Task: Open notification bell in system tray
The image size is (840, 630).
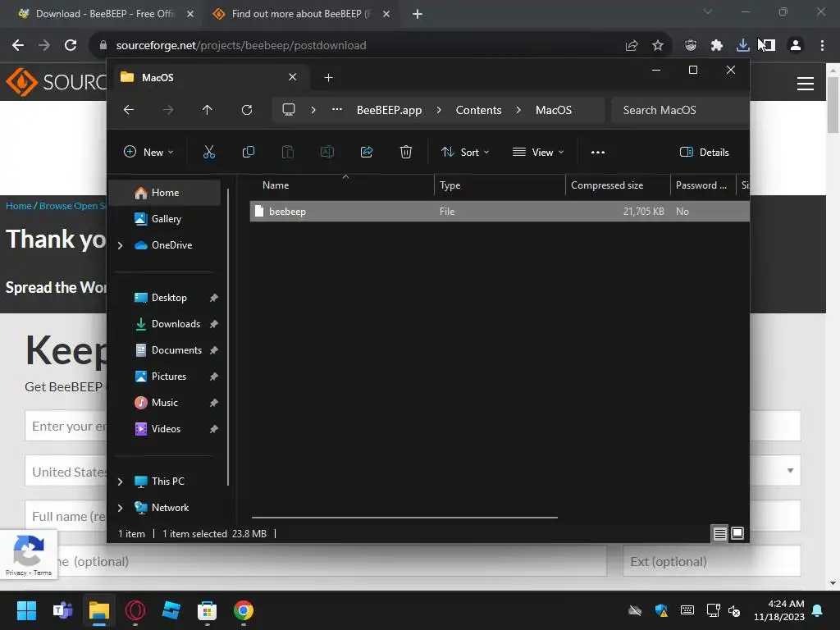Action: [x=818, y=610]
